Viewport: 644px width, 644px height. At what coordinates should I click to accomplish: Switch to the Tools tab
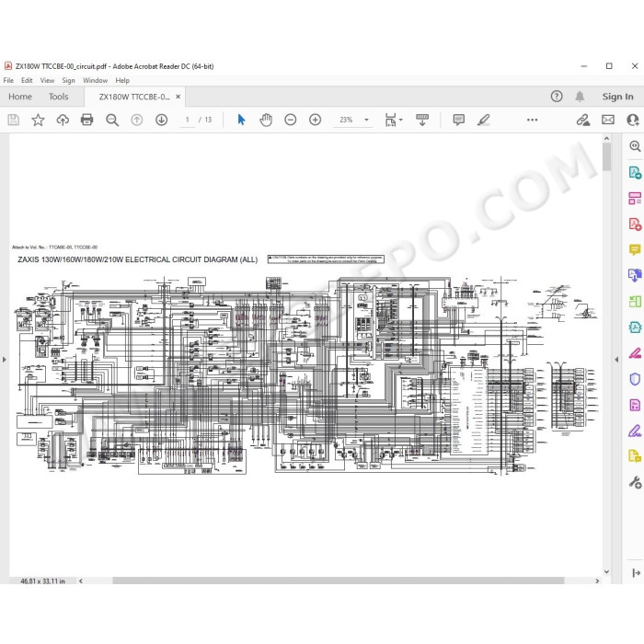tap(58, 97)
